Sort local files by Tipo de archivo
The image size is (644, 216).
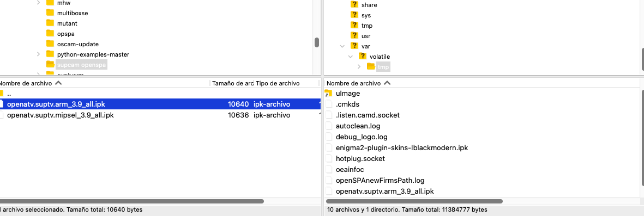[x=278, y=83]
